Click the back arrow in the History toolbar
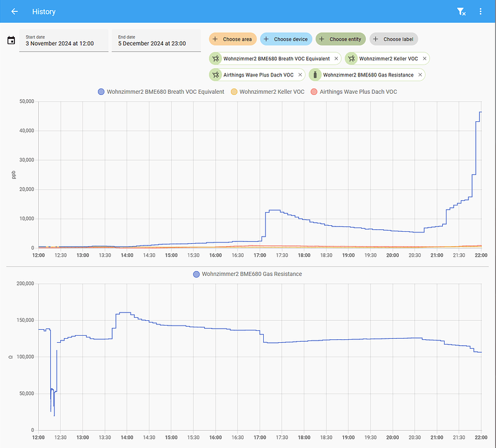 click(x=14, y=11)
